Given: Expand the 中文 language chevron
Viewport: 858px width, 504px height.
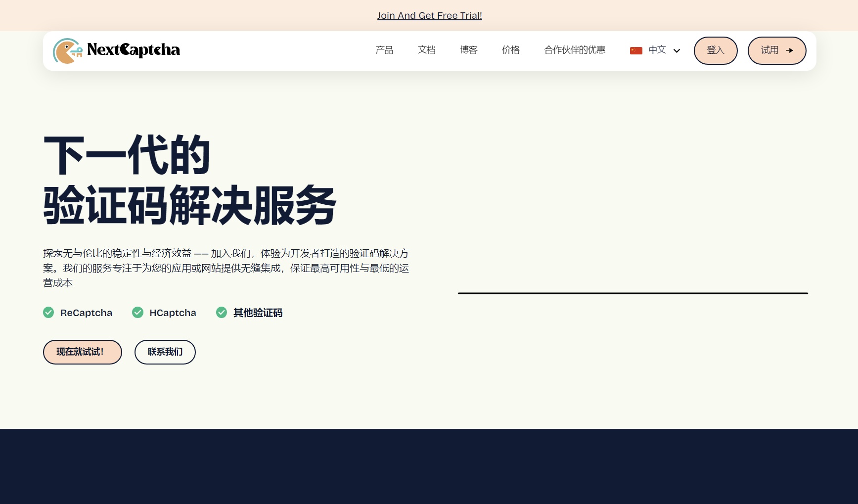Looking at the screenshot, I should pos(677,51).
